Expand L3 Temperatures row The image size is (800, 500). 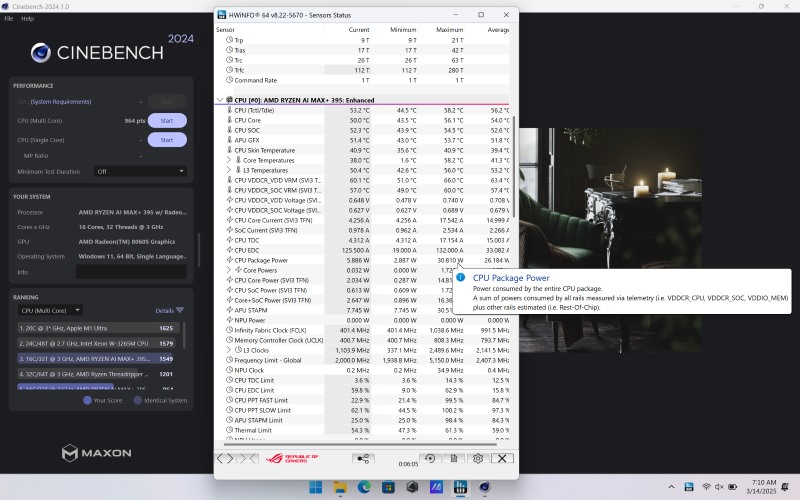[x=229, y=170]
